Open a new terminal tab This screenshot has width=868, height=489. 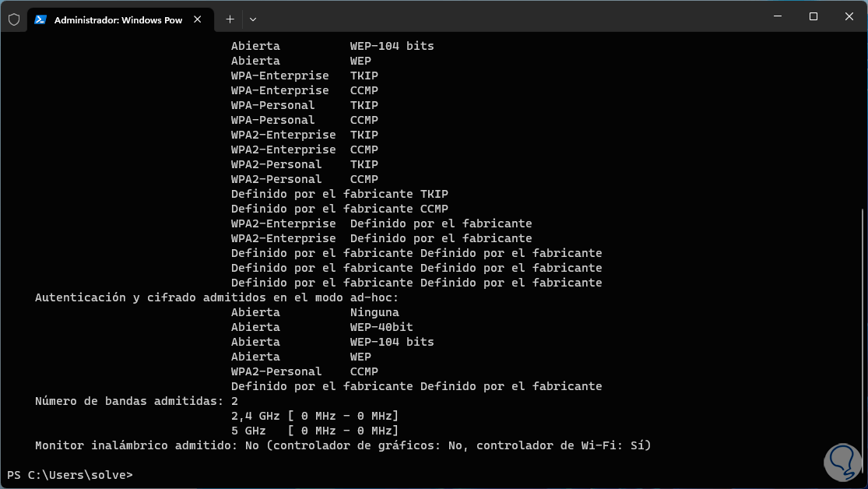230,19
